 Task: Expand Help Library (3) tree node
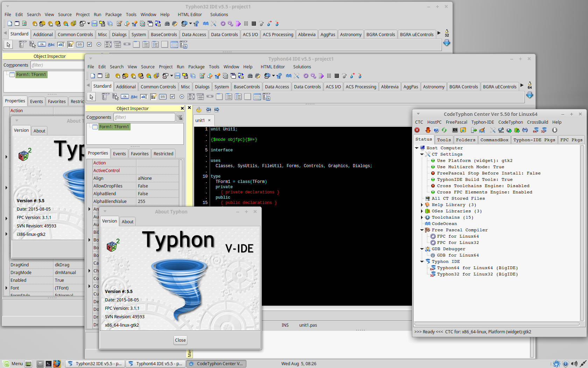[x=422, y=205]
